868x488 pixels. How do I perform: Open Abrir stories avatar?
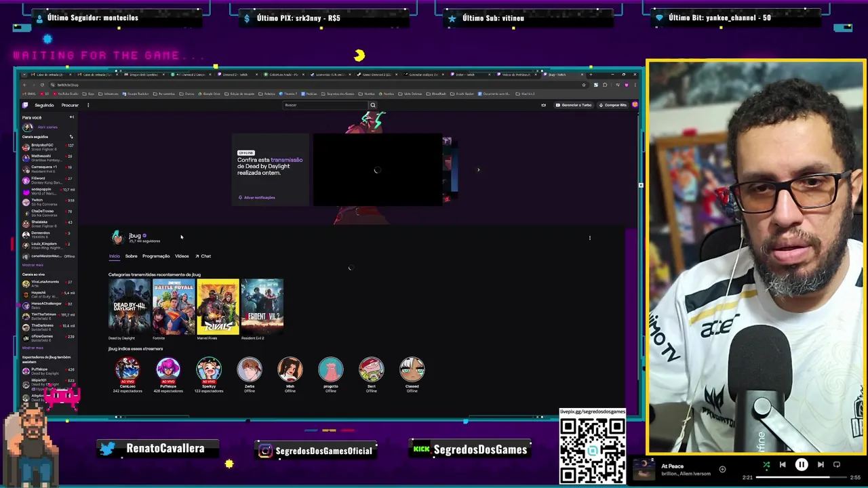(x=27, y=127)
